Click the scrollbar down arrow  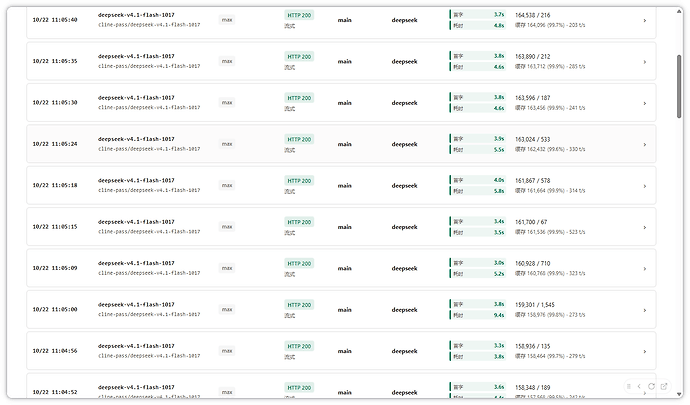coord(679,394)
